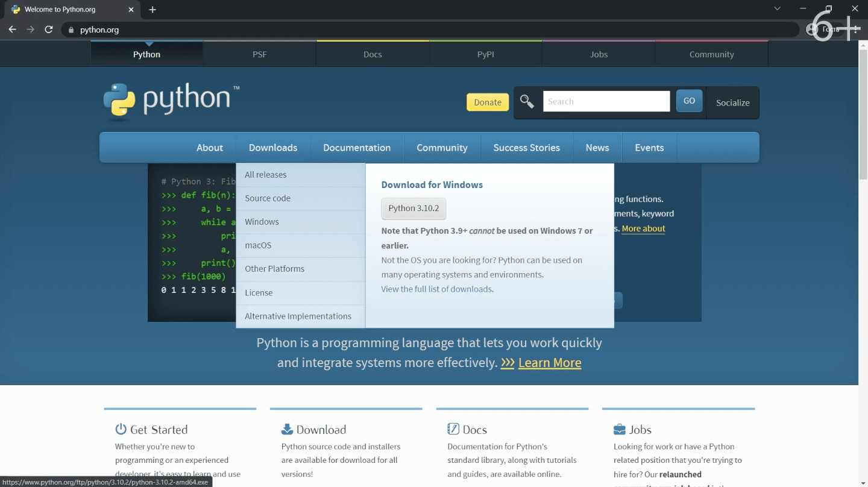Click the More about link
868x487 pixels.
(643, 228)
